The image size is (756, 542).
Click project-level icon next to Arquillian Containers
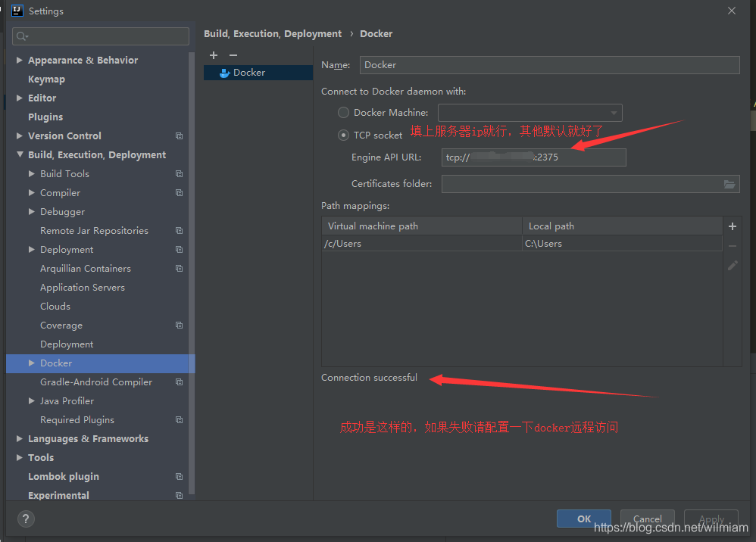point(180,268)
